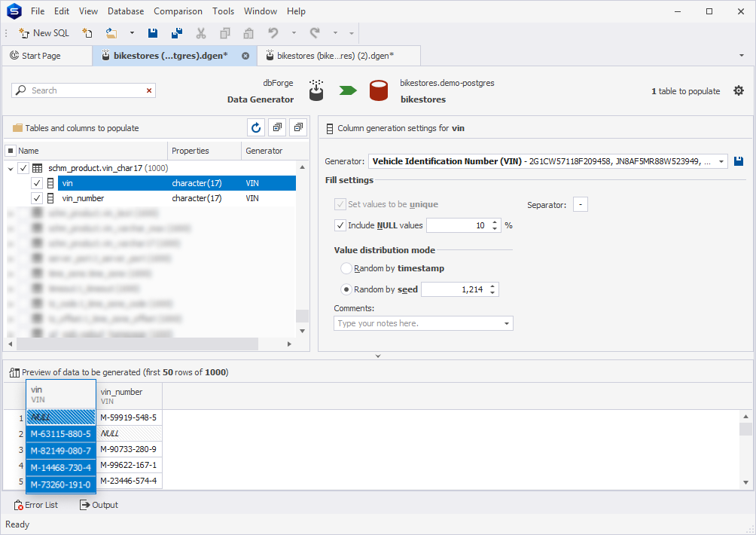Open the Comparison menu
The width and height of the screenshot is (756, 535).
[178, 11]
